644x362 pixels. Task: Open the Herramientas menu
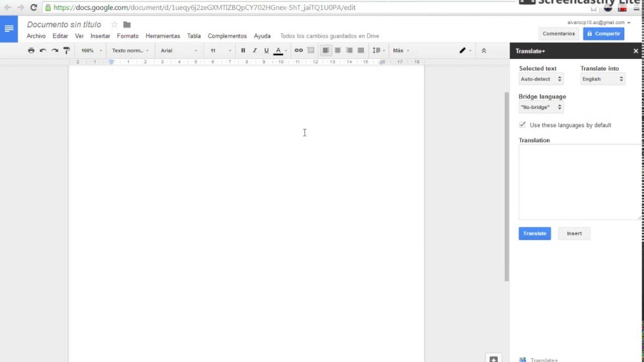click(163, 36)
